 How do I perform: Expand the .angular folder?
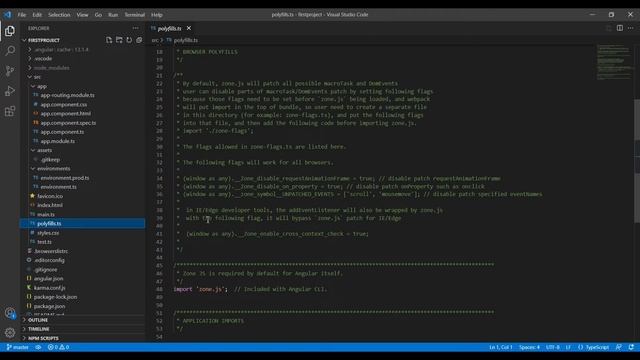click(61, 49)
